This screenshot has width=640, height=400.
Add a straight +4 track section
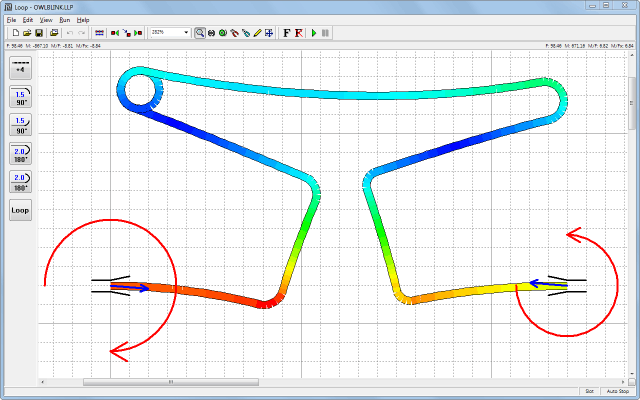[20, 67]
